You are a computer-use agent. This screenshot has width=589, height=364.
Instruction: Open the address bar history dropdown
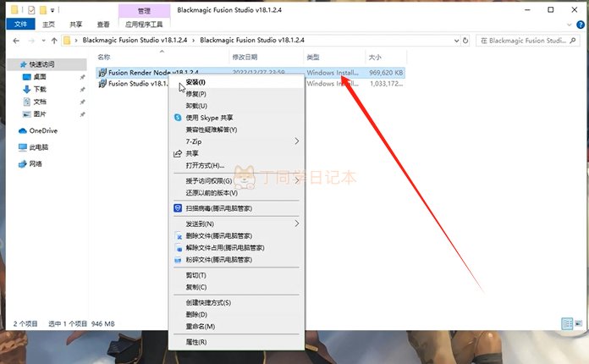tap(456, 40)
